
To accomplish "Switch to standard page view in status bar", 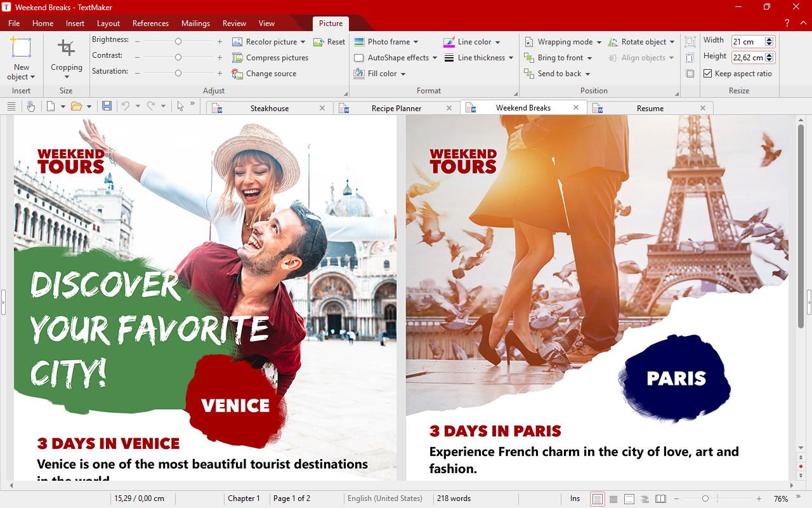I will [598, 498].
